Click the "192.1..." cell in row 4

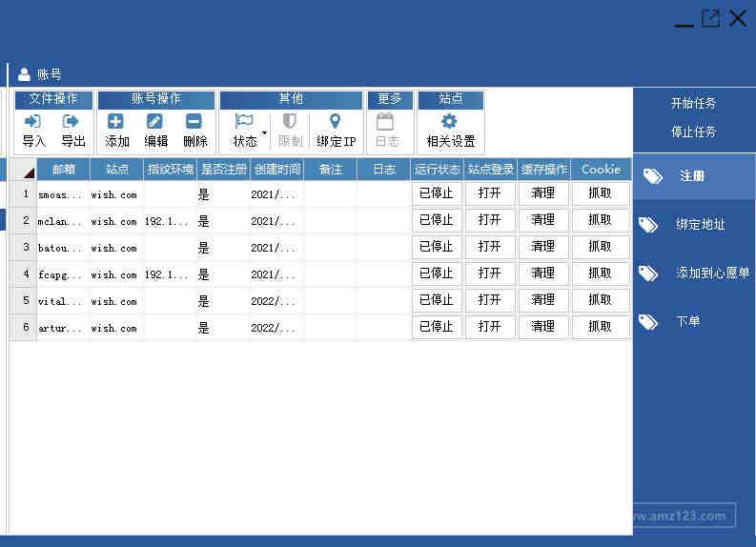(x=171, y=274)
